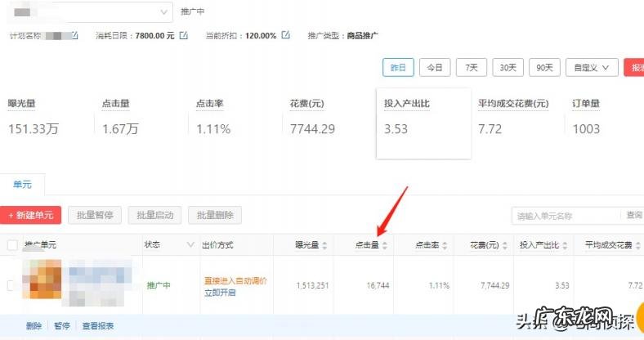Sort by 花费(元) column arrows

pos(505,245)
